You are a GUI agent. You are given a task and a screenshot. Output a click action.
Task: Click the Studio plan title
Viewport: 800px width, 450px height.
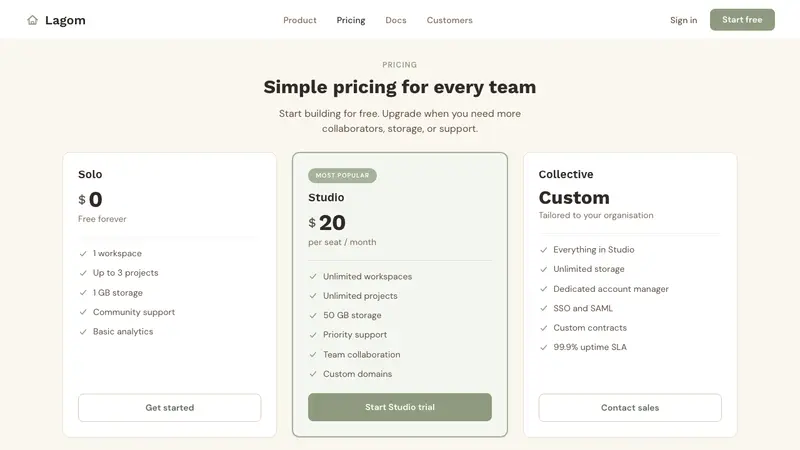[x=326, y=197]
